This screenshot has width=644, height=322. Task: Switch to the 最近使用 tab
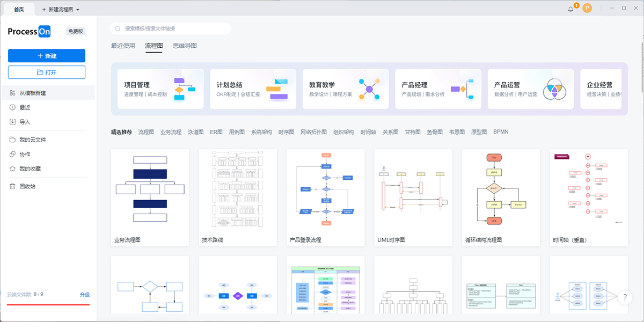coord(122,46)
